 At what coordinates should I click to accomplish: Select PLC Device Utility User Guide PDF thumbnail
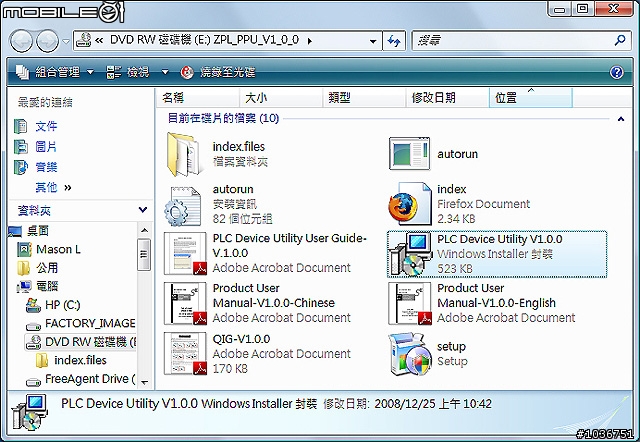[x=185, y=253]
